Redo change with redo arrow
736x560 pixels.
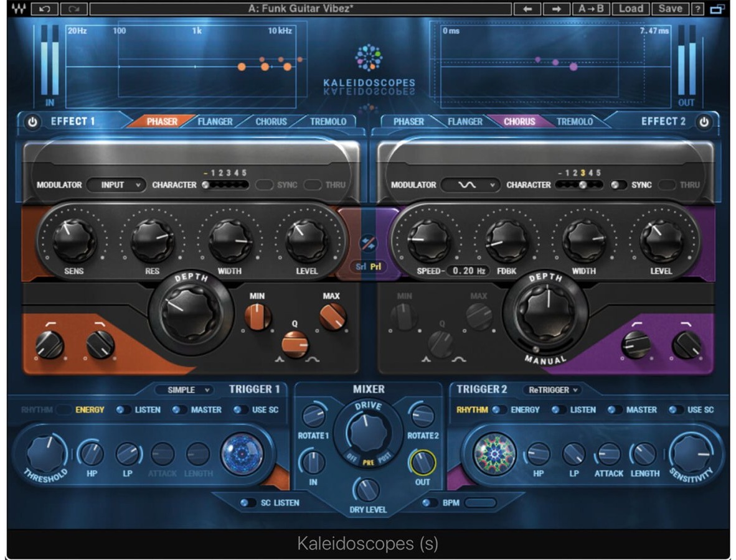click(73, 9)
